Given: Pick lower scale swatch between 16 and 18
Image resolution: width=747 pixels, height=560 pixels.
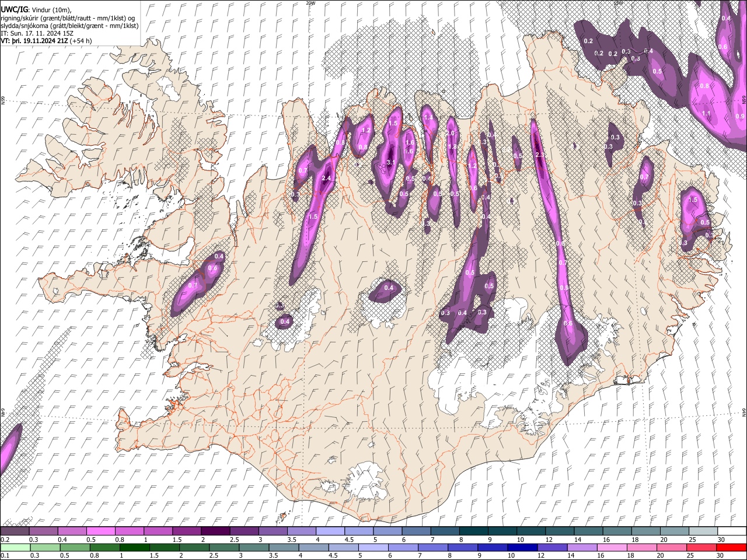Looking at the screenshot, I should tap(612, 547).
